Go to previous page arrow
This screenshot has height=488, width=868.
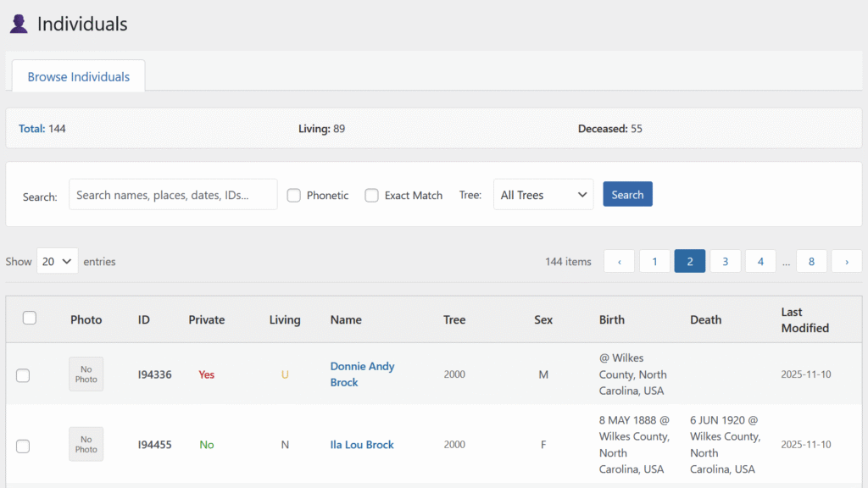click(619, 262)
